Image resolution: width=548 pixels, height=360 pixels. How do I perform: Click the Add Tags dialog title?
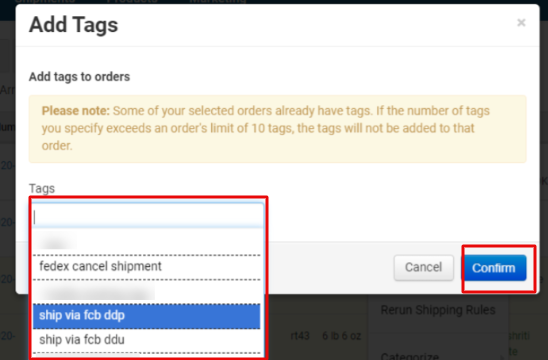coord(73,25)
